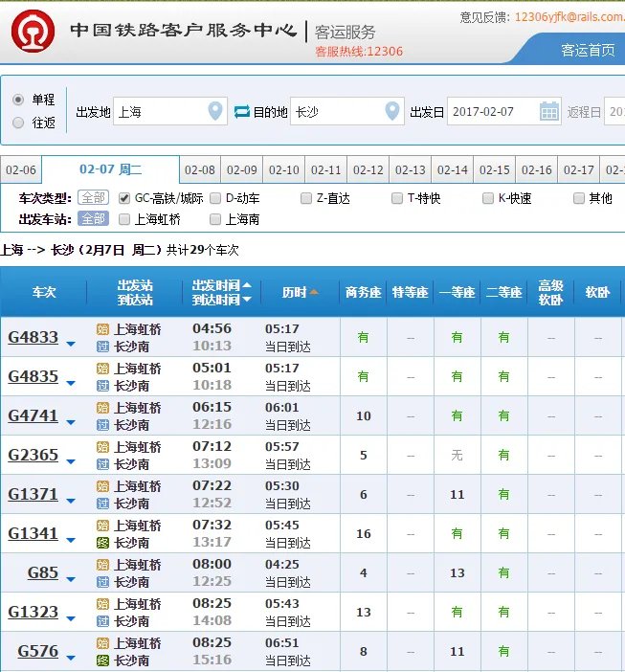Expand stop details arrow for G576

pos(71,658)
